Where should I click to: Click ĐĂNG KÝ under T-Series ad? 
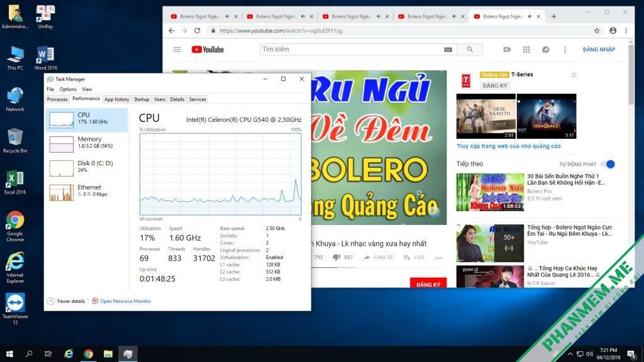point(495,85)
